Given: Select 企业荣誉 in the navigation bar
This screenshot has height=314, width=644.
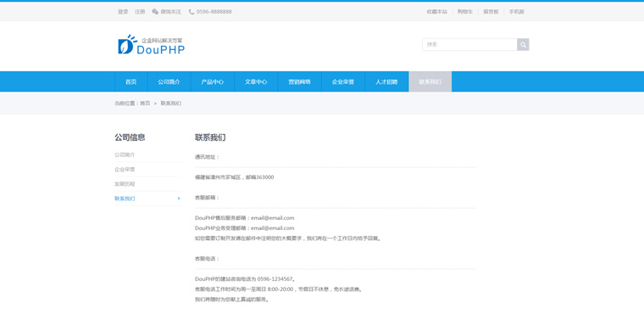Looking at the screenshot, I should (x=343, y=81).
